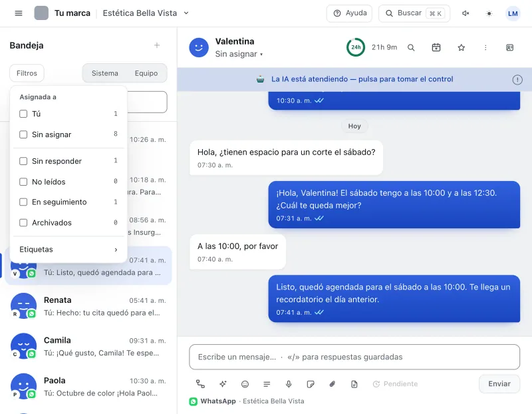Click the info alert icon on the AI banner

(x=517, y=80)
